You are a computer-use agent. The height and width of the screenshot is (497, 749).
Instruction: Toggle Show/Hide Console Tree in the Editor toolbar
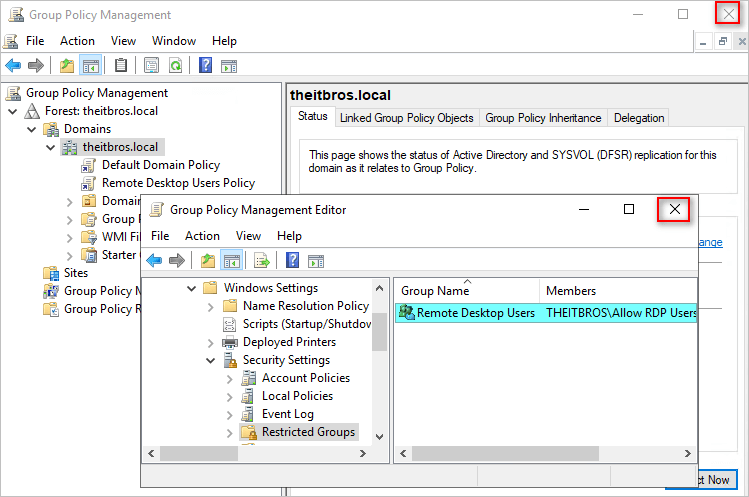point(231,261)
